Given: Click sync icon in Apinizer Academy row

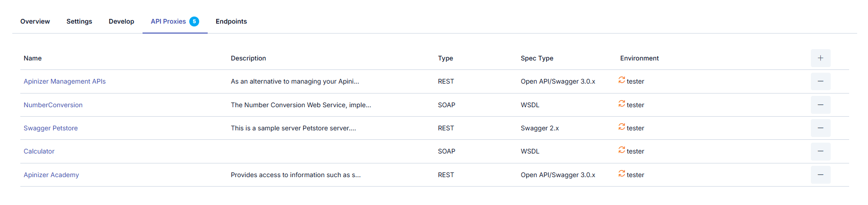Looking at the screenshot, I should tap(622, 174).
